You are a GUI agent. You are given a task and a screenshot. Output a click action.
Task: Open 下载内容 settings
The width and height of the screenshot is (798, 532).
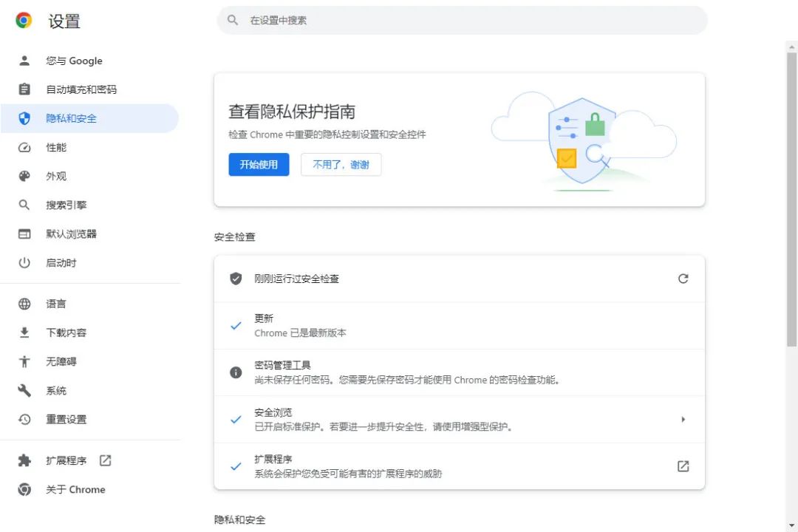coord(66,332)
